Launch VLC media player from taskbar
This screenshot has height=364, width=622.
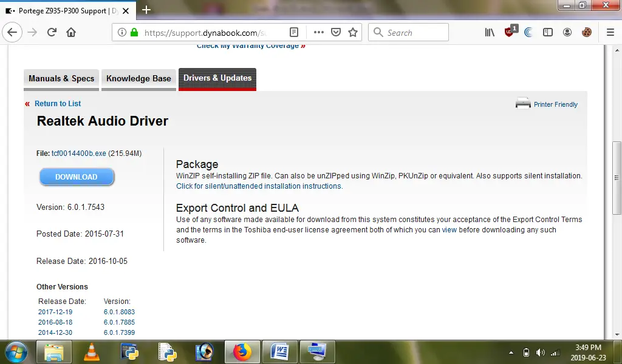pos(92,352)
